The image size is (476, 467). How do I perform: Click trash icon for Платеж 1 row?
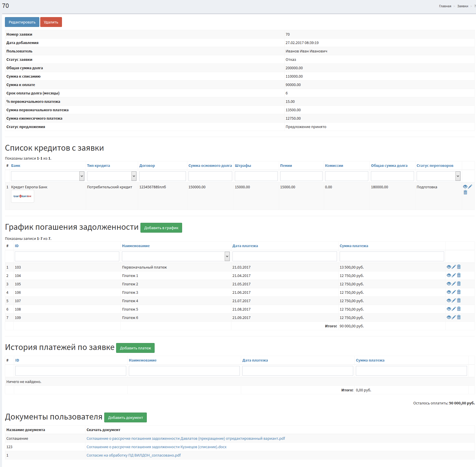459,275
